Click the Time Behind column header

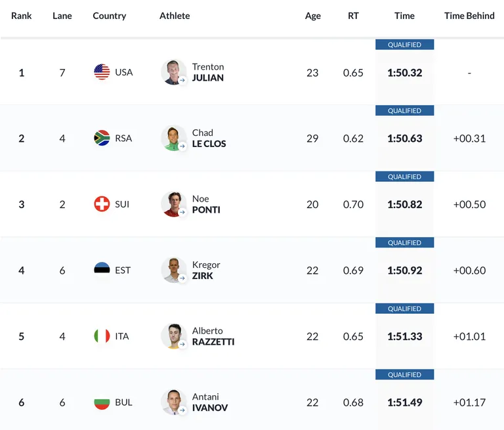pyautogui.click(x=469, y=16)
